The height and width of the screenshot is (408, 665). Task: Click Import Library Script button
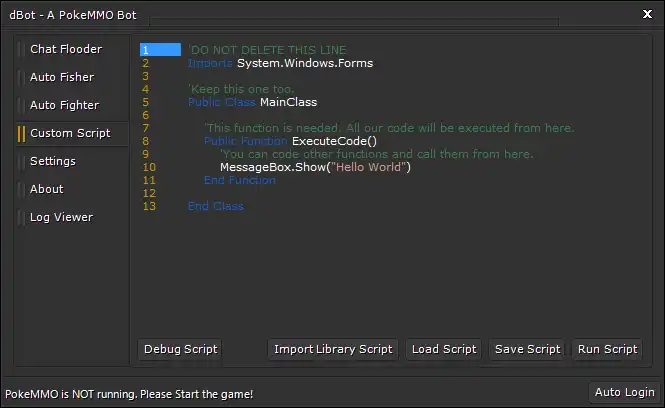click(x=333, y=349)
